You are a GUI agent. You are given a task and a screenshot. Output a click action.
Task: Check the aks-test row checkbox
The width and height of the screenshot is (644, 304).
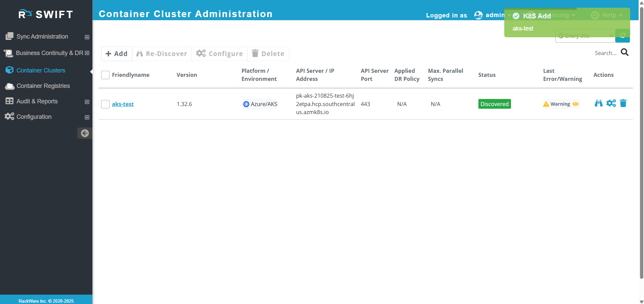(105, 104)
